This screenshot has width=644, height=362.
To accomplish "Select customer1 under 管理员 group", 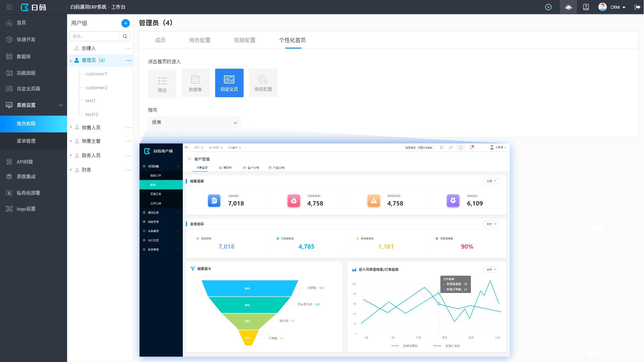I will 96,74.
